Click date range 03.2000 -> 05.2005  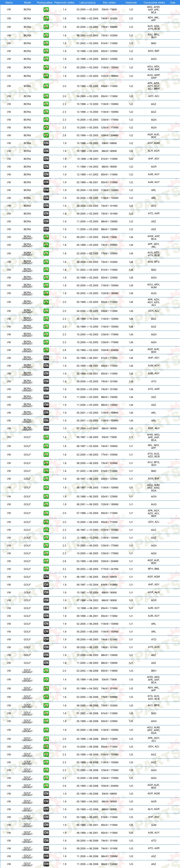(87, 10)
